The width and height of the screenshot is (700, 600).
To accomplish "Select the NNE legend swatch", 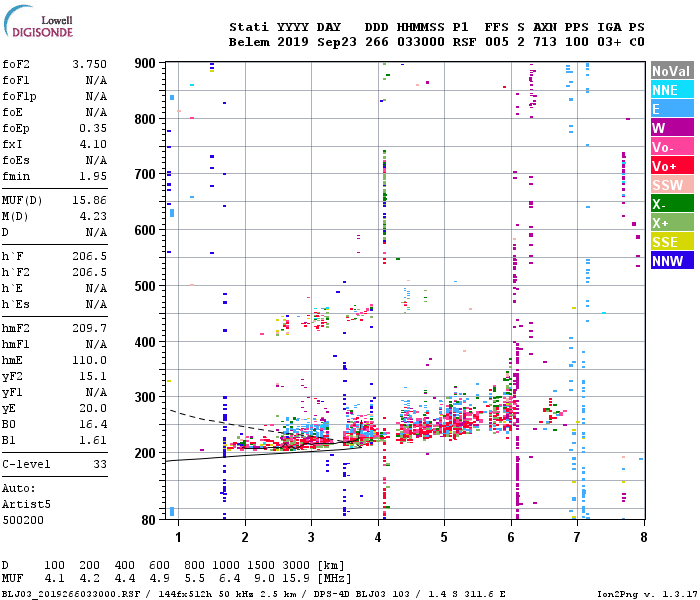I will coord(672,90).
